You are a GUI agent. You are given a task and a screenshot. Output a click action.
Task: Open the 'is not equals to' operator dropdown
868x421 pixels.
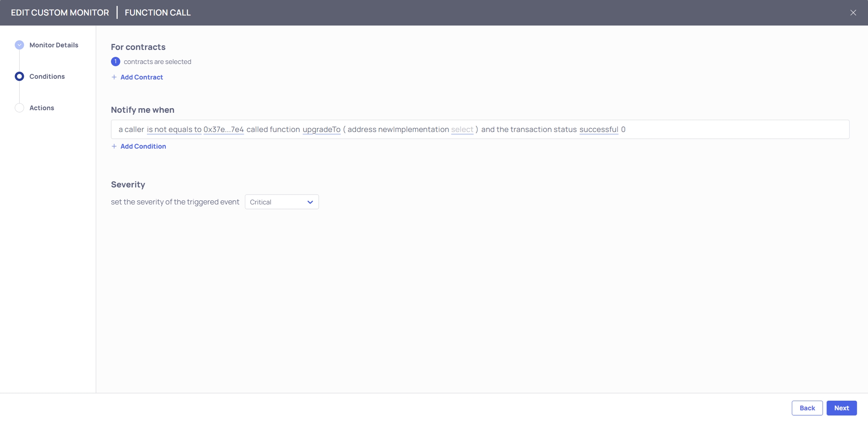pyautogui.click(x=174, y=130)
